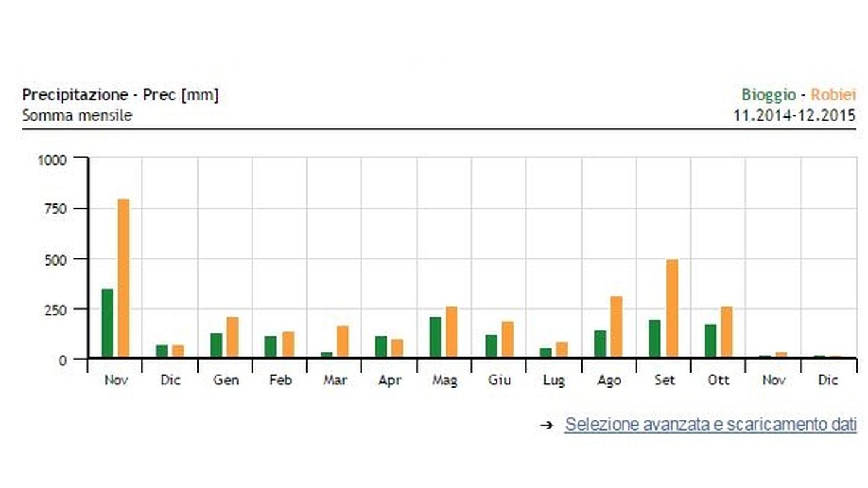This screenshot has height=488, width=868.
Task: Click the Precipitazione - Prec [mm] title
Action: coord(120,95)
